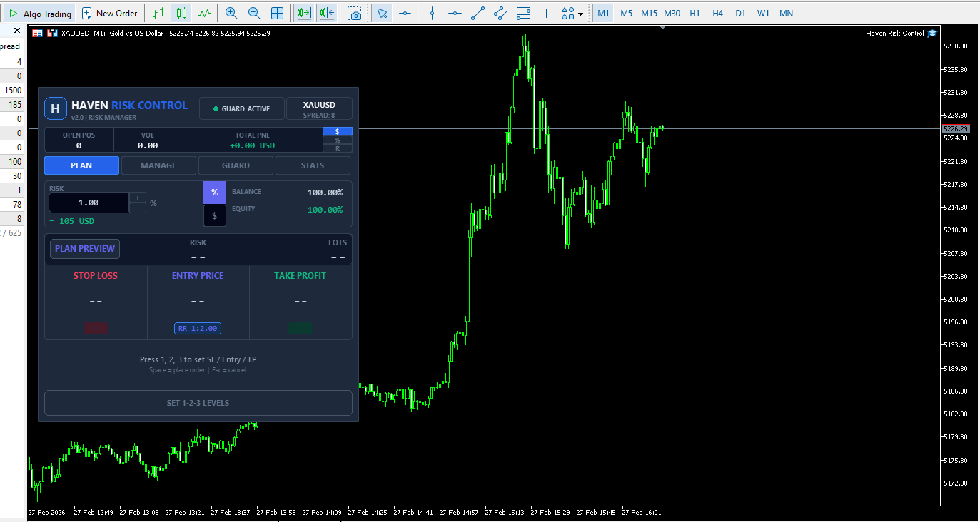
Task: Set risk mode to percent
Action: coord(214,193)
